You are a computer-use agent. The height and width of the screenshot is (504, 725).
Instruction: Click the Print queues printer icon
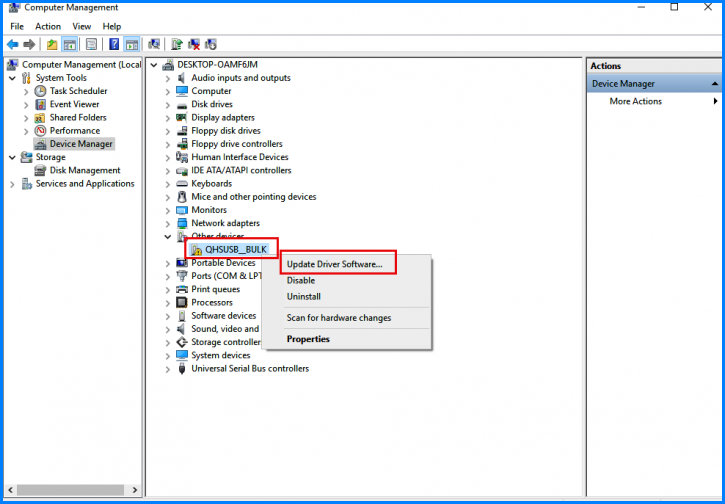(x=182, y=289)
